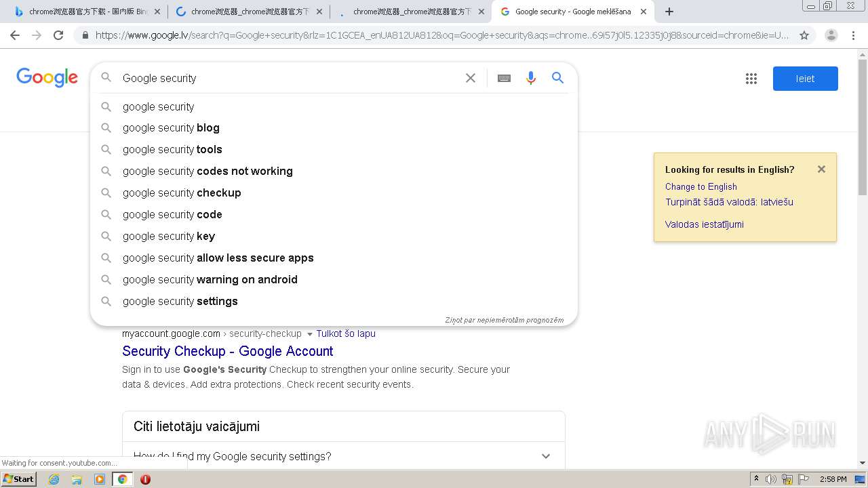
Task: View site security lock info
Action: tap(85, 35)
